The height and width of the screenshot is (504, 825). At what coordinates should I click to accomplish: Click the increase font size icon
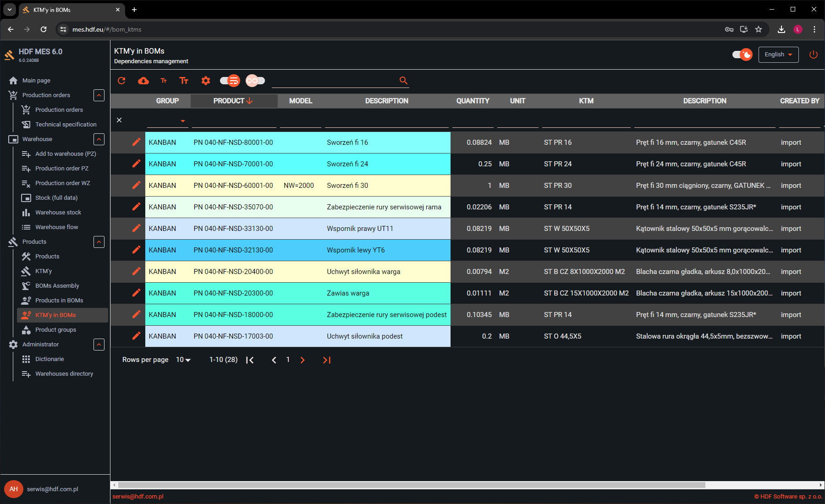coord(184,81)
